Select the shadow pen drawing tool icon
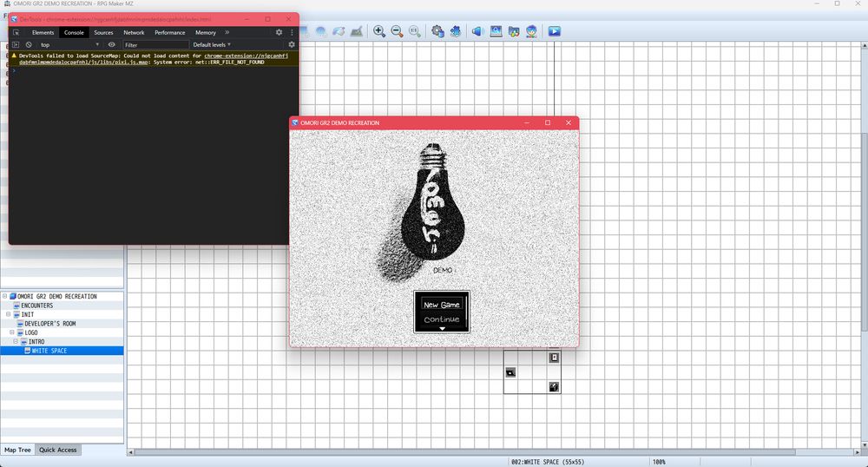868x467 pixels. 357,31
